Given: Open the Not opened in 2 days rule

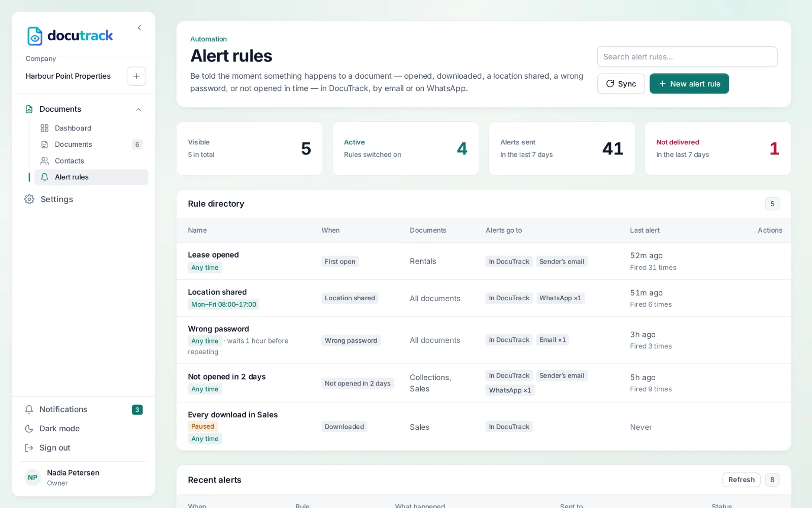Looking at the screenshot, I should click(x=227, y=377).
